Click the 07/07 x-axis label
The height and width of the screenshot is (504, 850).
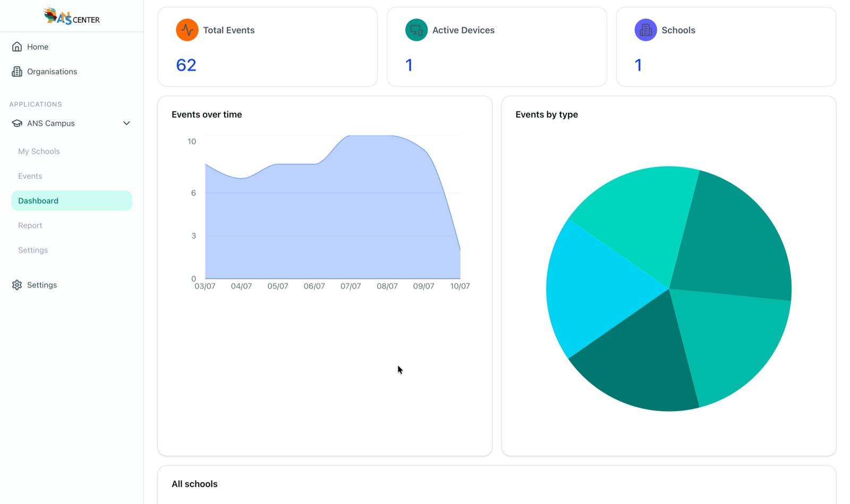click(351, 286)
